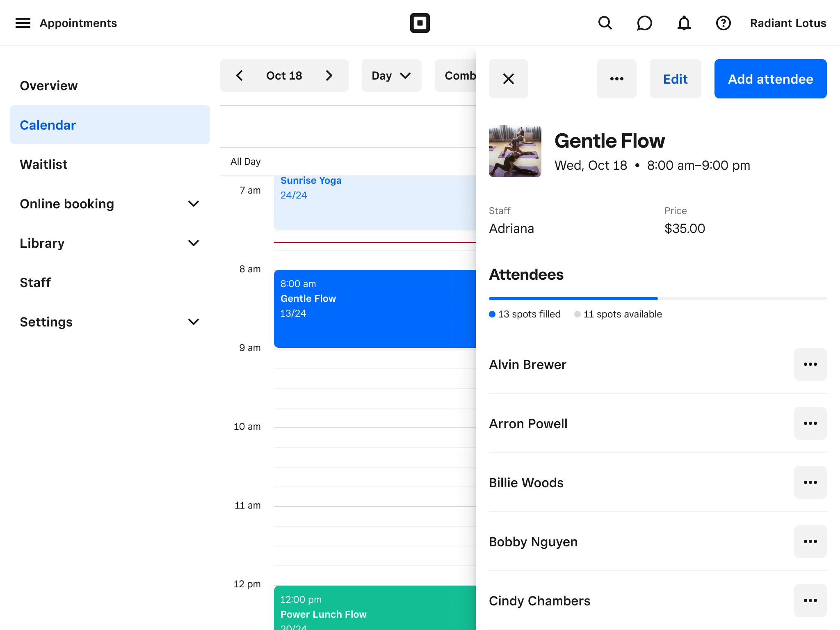Go to the Waitlist page
Image resolution: width=840 pixels, height=630 pixels.
tap(44, 164)
